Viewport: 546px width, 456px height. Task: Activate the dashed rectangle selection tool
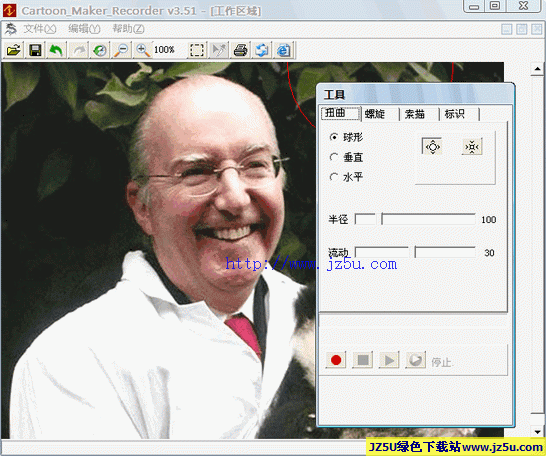[197, 50]
